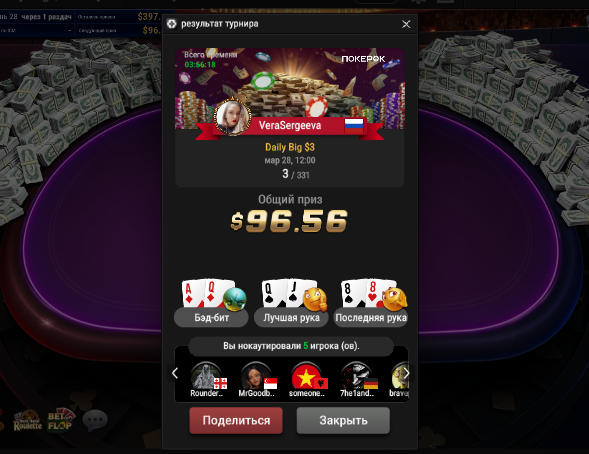Open the chat speech bubble icon
Viewport: 589px width, 454px height.
[x=95, y=420]
